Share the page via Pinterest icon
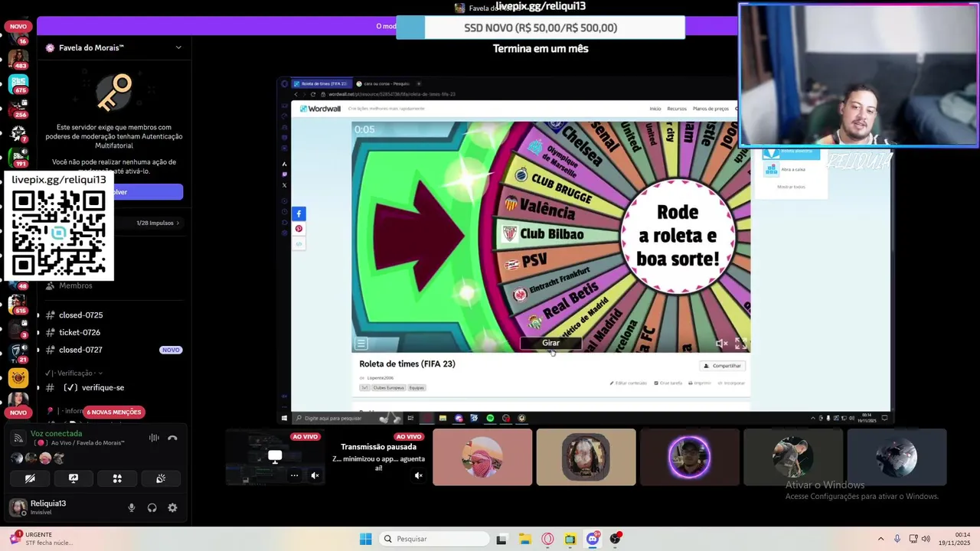Screen dimensions: 980x551 [299, 229]
